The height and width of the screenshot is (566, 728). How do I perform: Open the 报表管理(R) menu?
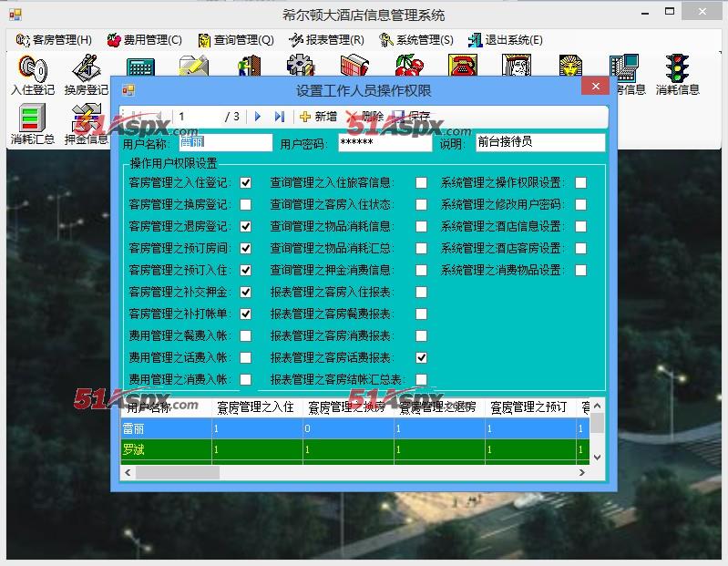(x=326, y=40)
